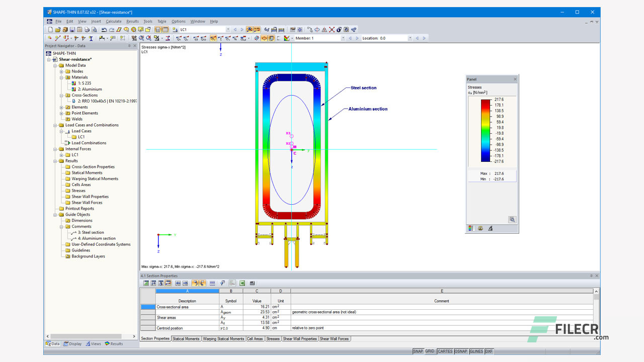Click the Undo arrow icon
Image resolution: width=644 pixels, height=362 pixels.
[104, 30]
